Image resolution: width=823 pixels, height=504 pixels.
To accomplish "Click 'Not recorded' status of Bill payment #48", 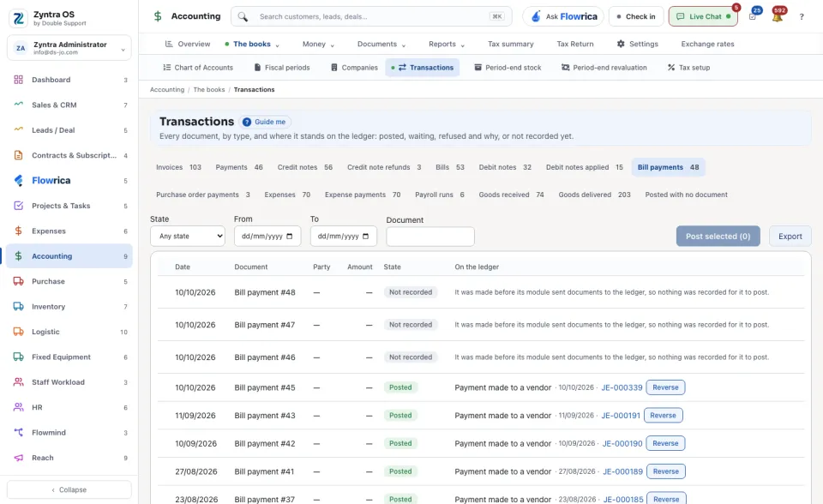I will pos(411,292).
